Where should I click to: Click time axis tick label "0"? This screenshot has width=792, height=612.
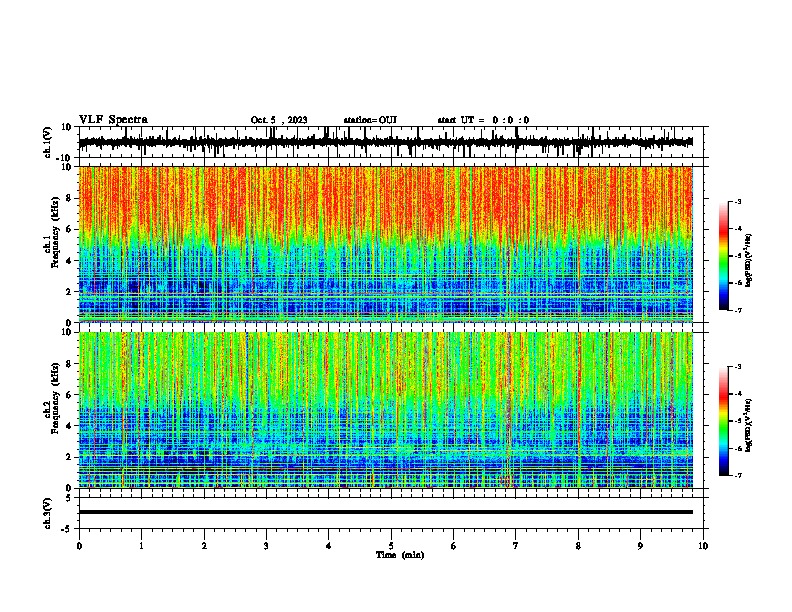[x=79, y=546]
